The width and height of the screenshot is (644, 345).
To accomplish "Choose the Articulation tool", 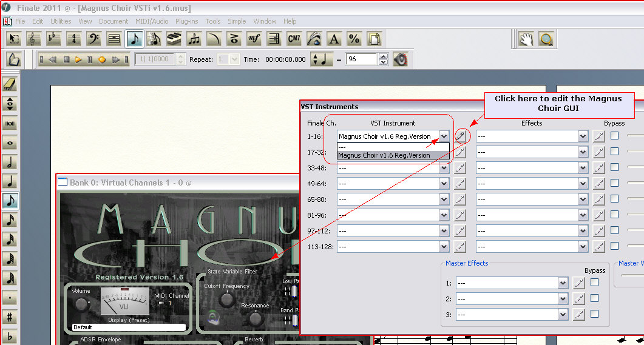I will 234,39.
